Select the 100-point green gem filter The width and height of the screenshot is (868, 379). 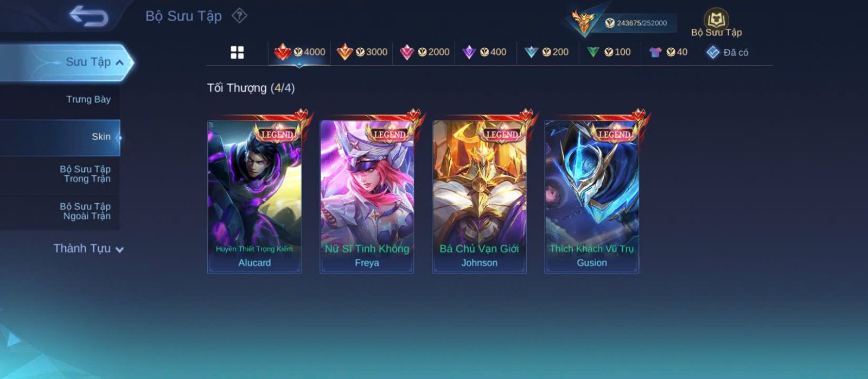click(x=609, y=52)
